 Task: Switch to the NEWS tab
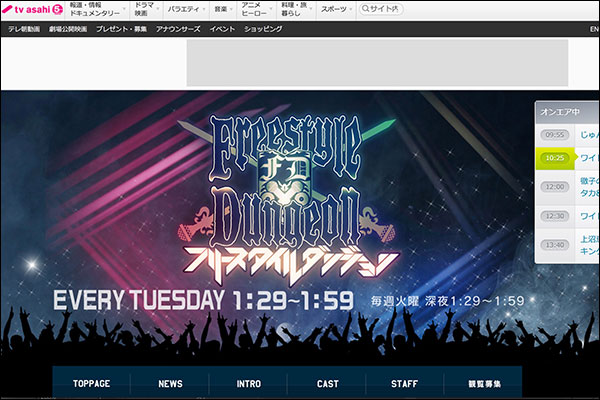click(x=170, y=384)
